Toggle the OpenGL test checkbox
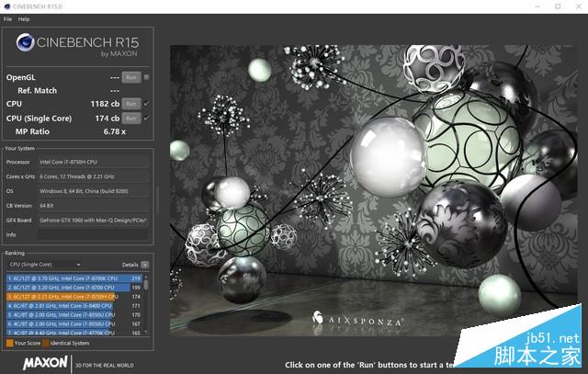 (x=147, y=77)
